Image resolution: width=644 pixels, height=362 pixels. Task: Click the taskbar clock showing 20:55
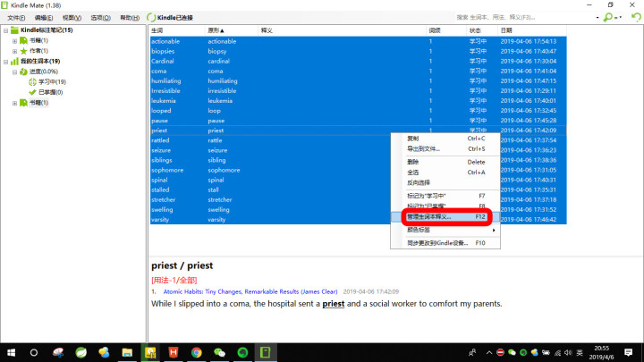click(x=601, y=352)
